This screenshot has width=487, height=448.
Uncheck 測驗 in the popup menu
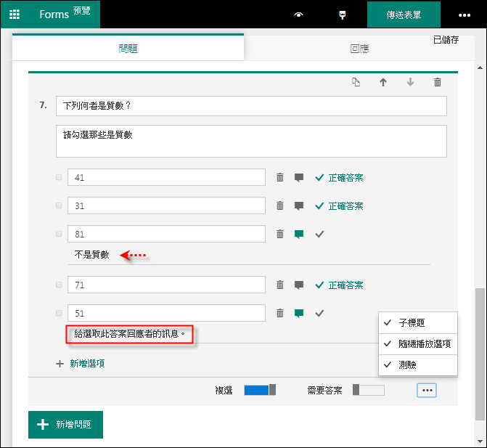(x=418, y=364)
